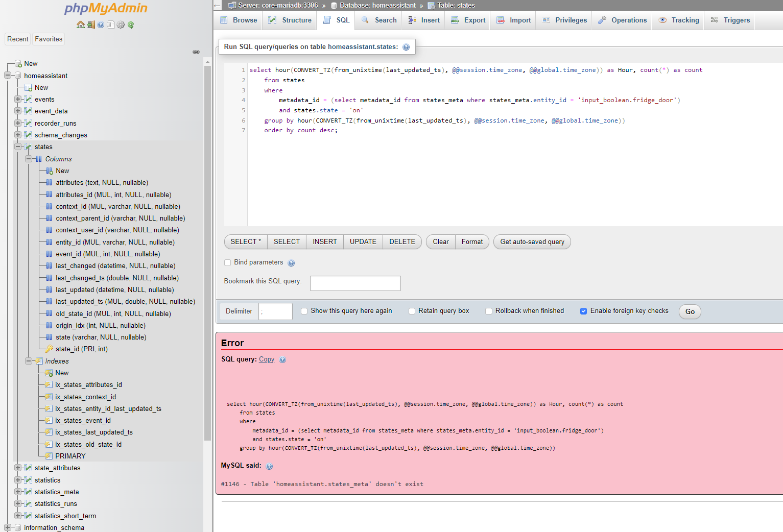Viewport: 783px width, 532px height.
Task: Open the Export tab
Action: pos(468,20)
